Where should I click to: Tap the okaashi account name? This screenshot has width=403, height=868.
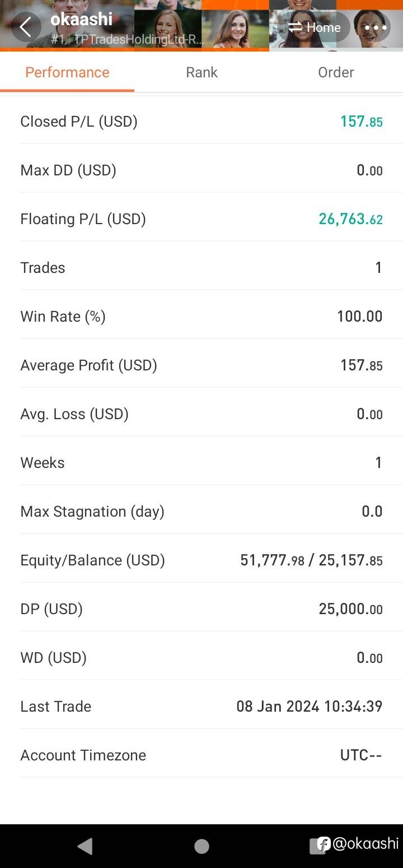[x=81, y=19]
